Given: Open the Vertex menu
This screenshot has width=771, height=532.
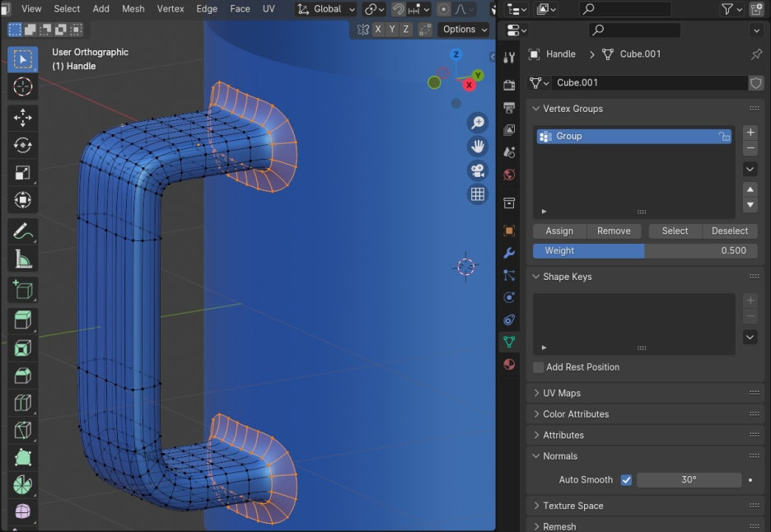Looking at the screenshot, I should (x=171, y=9).
